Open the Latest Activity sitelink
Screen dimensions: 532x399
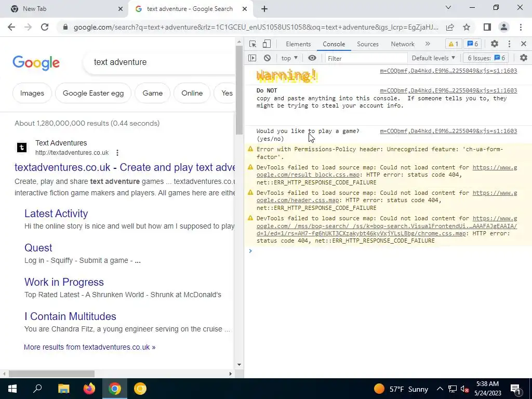[x=56, y=214]
